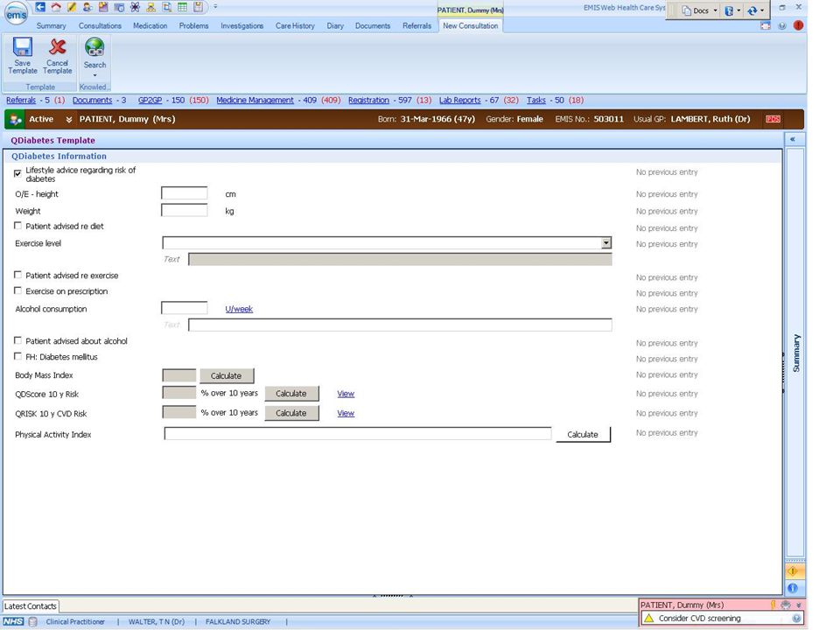Expand the Search button dropdown arrow

(94, 75)
